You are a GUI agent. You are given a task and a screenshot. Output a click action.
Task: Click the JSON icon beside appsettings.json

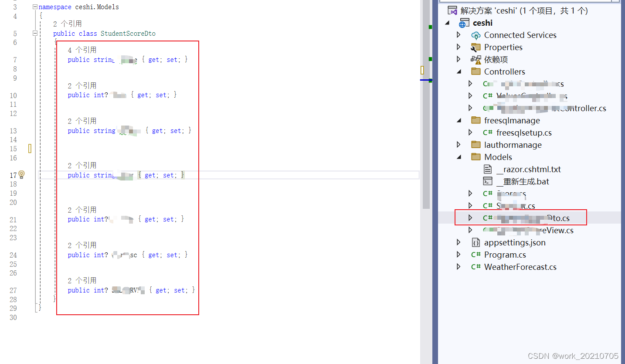[476, 242]
